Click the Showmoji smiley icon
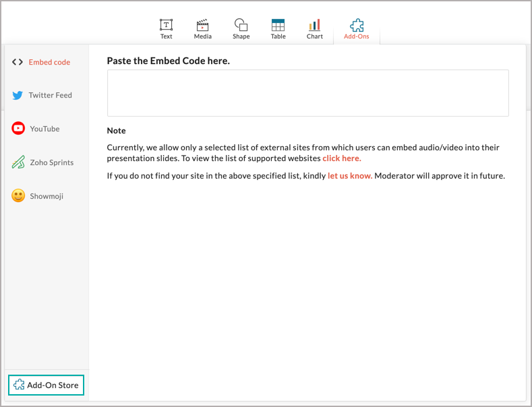532x407 pixels. click(18, 195)
